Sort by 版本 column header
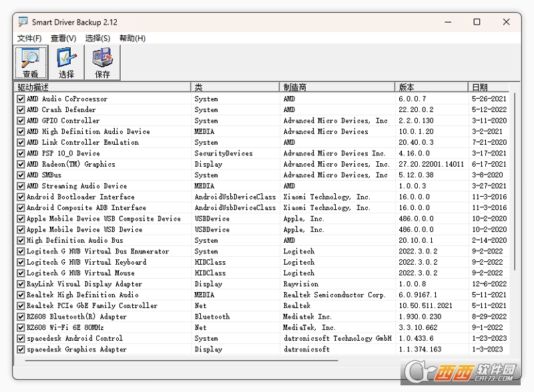 pyautogui.click(x=431, y=87)
